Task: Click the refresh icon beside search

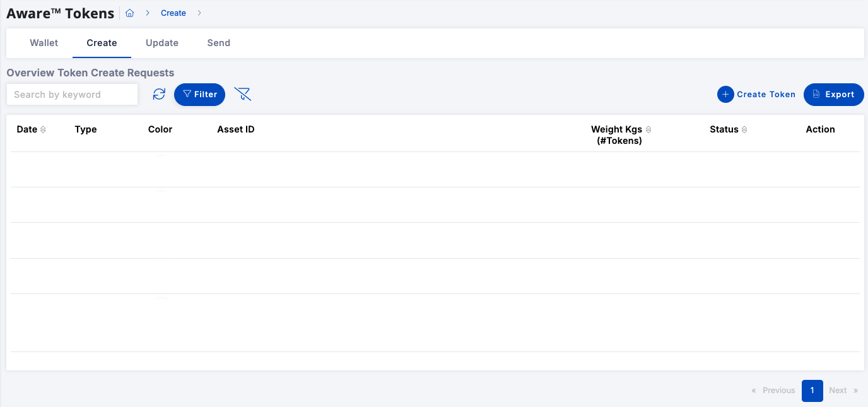Action: click(159, 94)
